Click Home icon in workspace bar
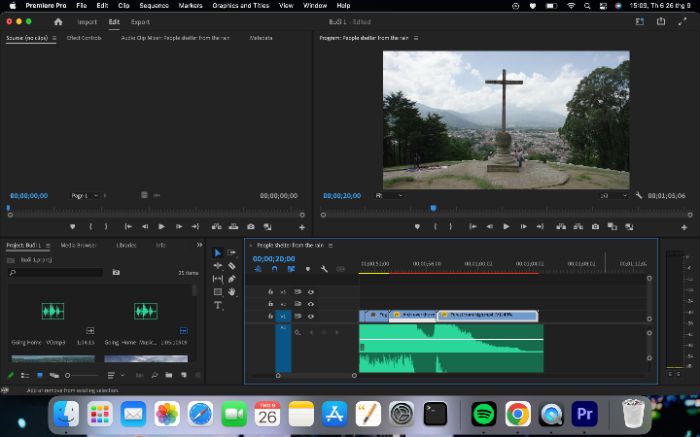This screenshot has height=437, width=700. pos(58,22)
